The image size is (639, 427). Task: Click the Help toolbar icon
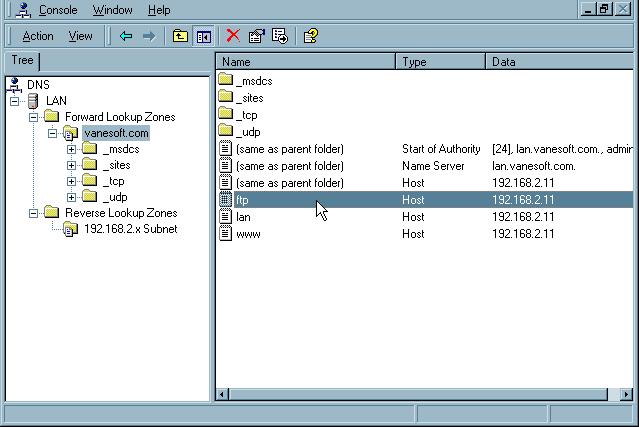point(311,36)
